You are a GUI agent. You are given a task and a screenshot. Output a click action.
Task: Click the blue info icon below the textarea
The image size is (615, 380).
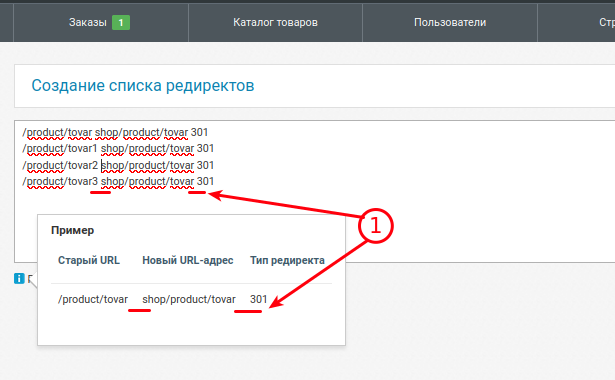point(19,278)
